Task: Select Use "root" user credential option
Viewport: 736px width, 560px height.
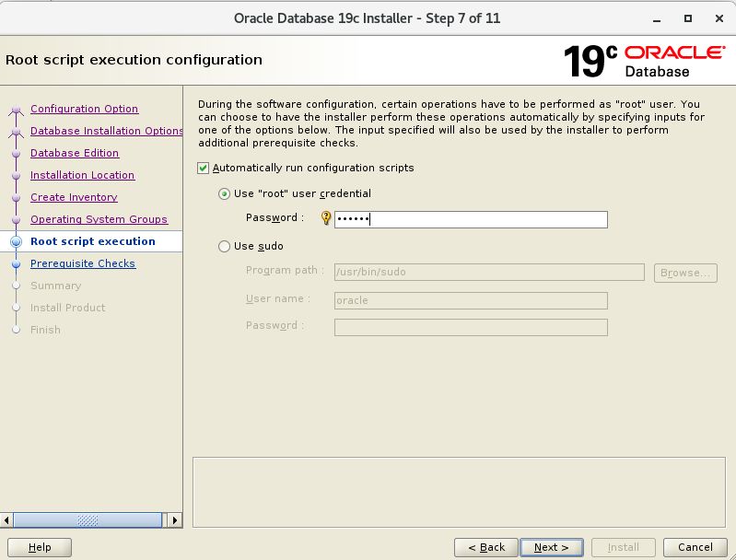Action: tap(224, 193)
